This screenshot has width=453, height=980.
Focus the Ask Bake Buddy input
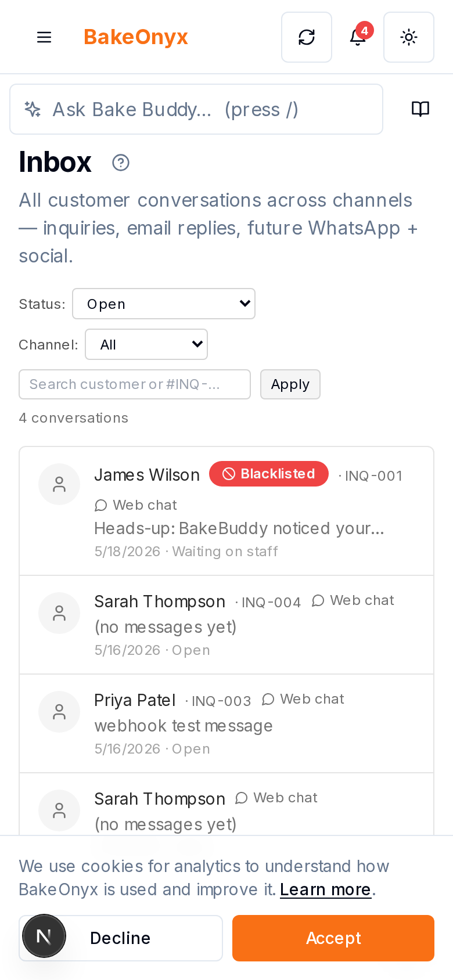(196, 109)
